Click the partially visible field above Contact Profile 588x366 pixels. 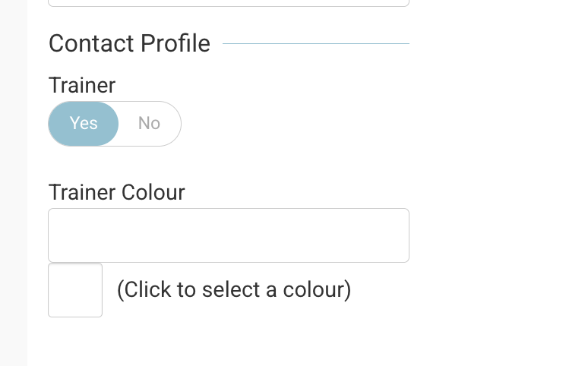pyautogui.click(x=229, y=3)
